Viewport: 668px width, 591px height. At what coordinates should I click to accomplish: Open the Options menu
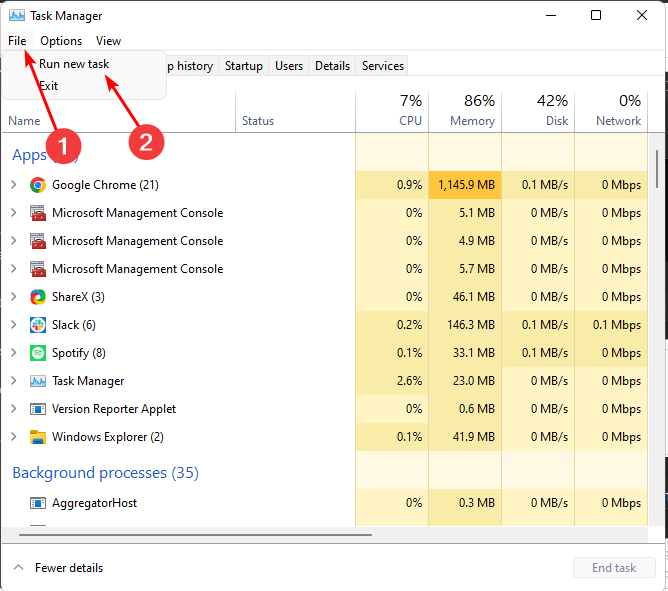(x=61, y=41)
